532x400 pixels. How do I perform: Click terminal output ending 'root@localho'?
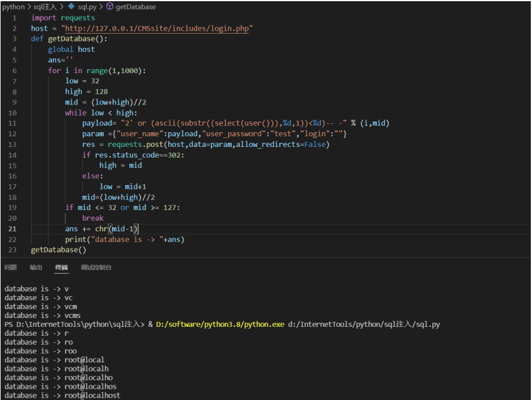pyautogui.click(x=58, y=378)
